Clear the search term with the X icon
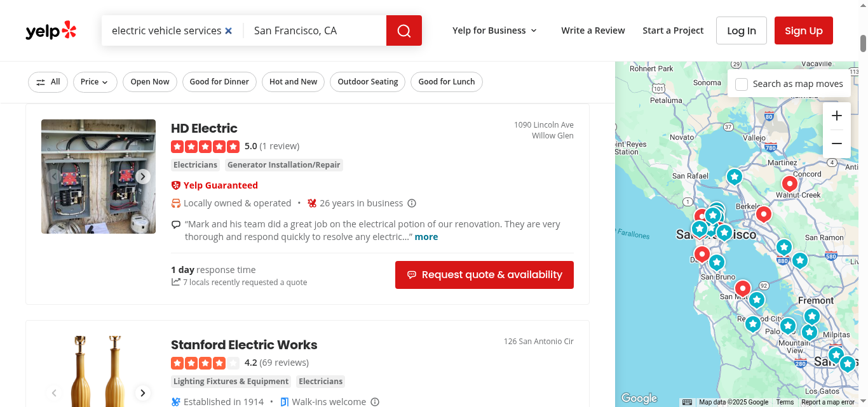 (x=229, y=30)
